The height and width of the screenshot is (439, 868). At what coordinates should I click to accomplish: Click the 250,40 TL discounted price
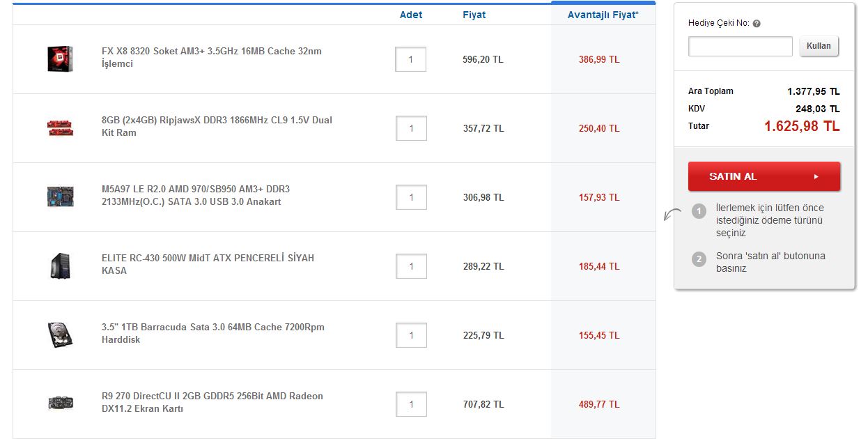pos(599,128)
